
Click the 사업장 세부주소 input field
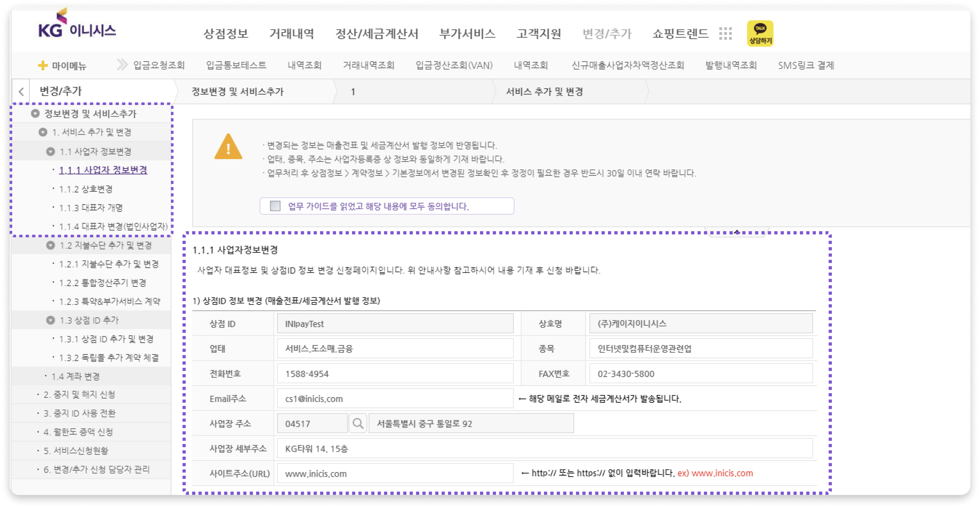pos(545,448)
